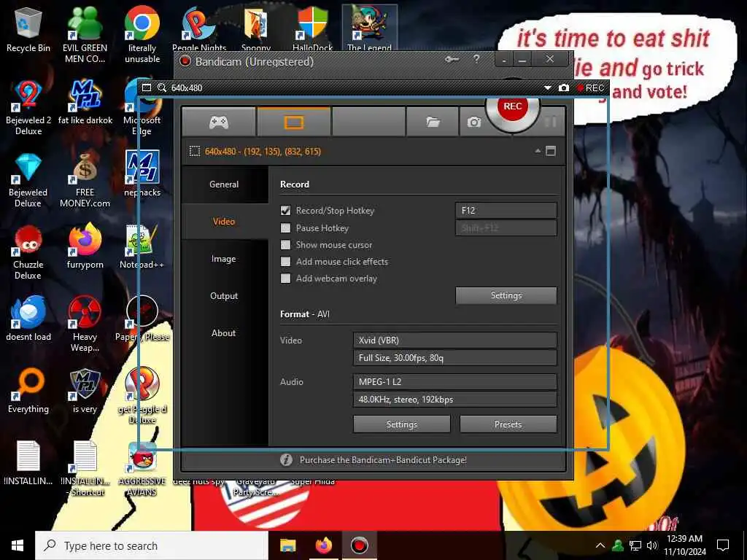This screenshot has width=747, height=560.
Task: Open the output folder icon in Bandicam
Action: pyautogui.click(x=433, y=122)
